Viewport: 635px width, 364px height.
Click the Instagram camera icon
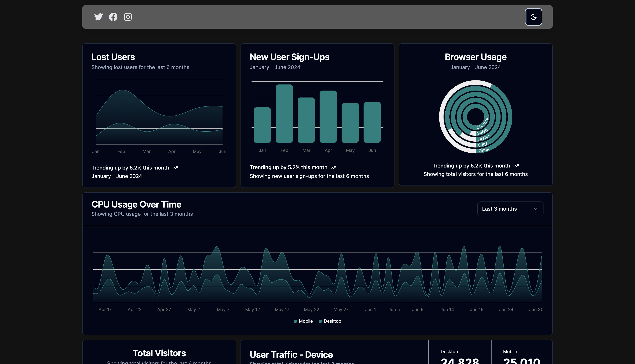tap(128, 17)
